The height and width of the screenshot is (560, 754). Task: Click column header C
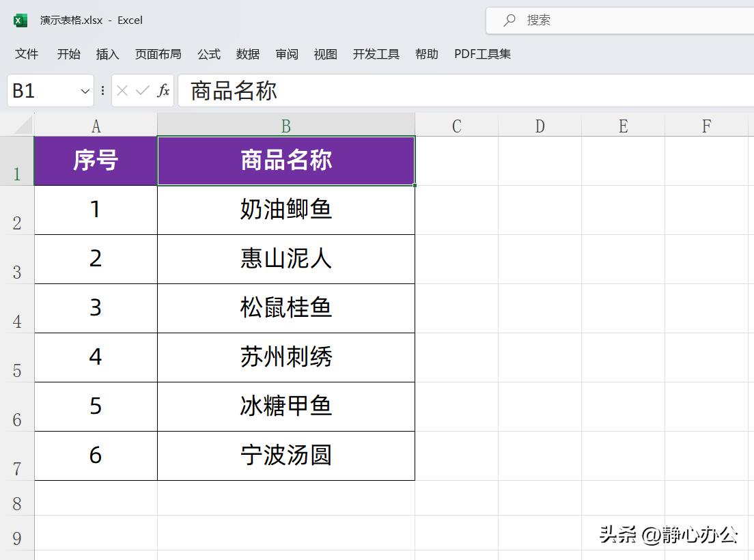click(456, 125)
